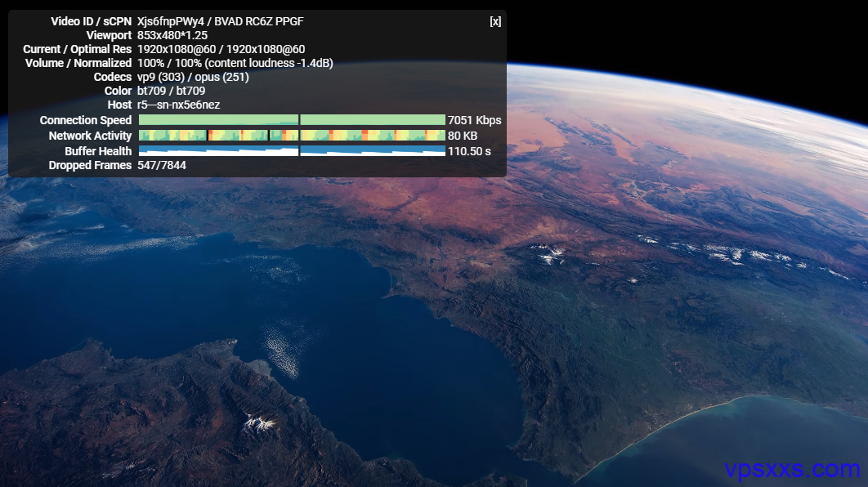
Task: Click the Buffer Health label
Action: point(98,151)
